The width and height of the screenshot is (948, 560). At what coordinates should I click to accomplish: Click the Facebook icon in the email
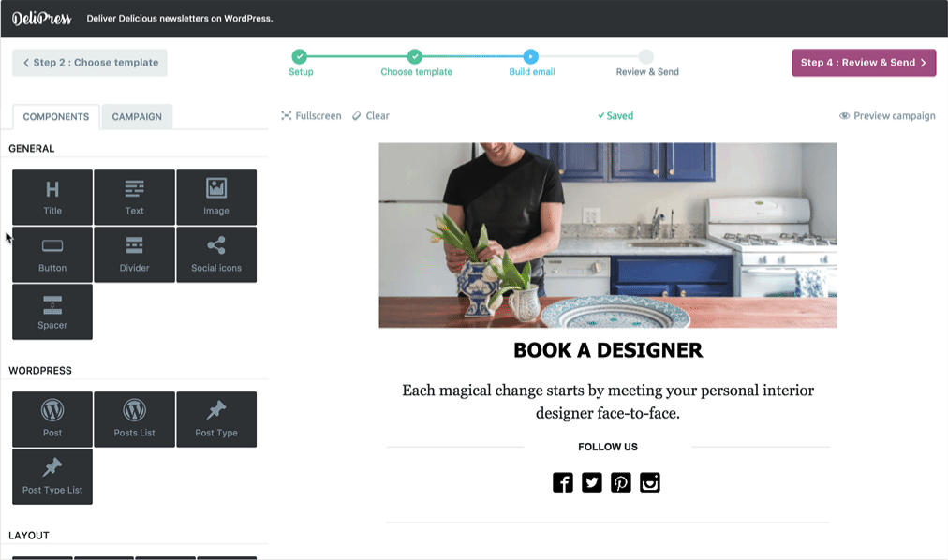point(563,482)
